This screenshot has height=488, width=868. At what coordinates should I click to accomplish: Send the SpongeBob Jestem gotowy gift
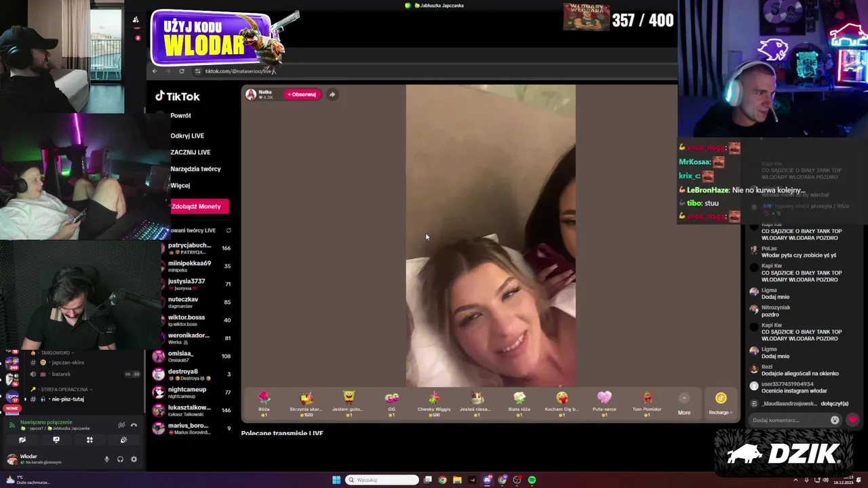pyautogui.click(x=349, y=403)
